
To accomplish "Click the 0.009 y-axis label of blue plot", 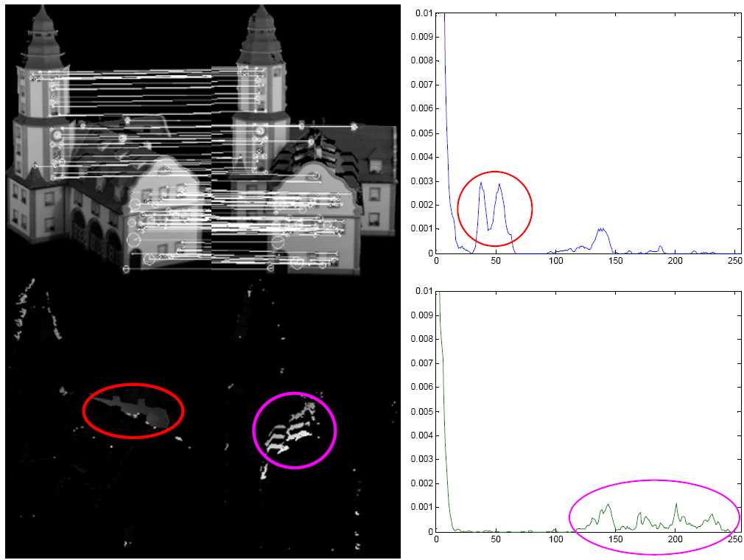I will (x=422, y=37).
